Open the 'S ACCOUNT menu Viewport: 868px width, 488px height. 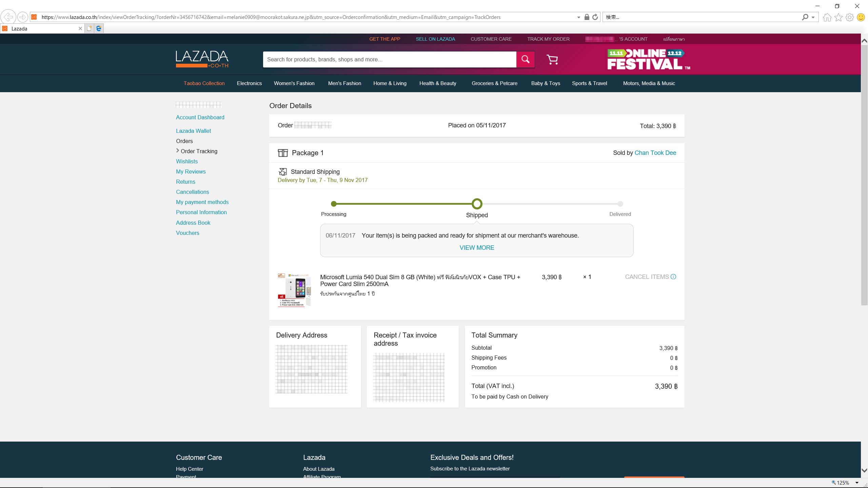click(x=616, y=39)
